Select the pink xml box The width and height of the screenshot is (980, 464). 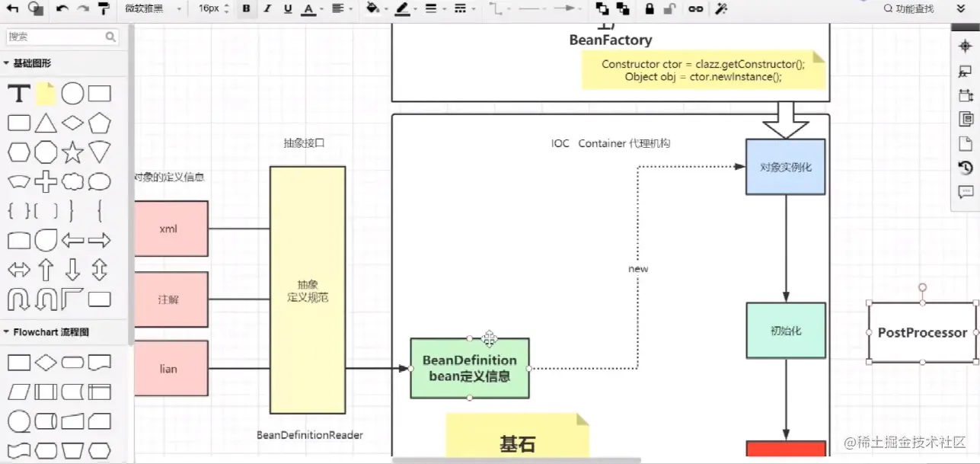pos(171,229)
